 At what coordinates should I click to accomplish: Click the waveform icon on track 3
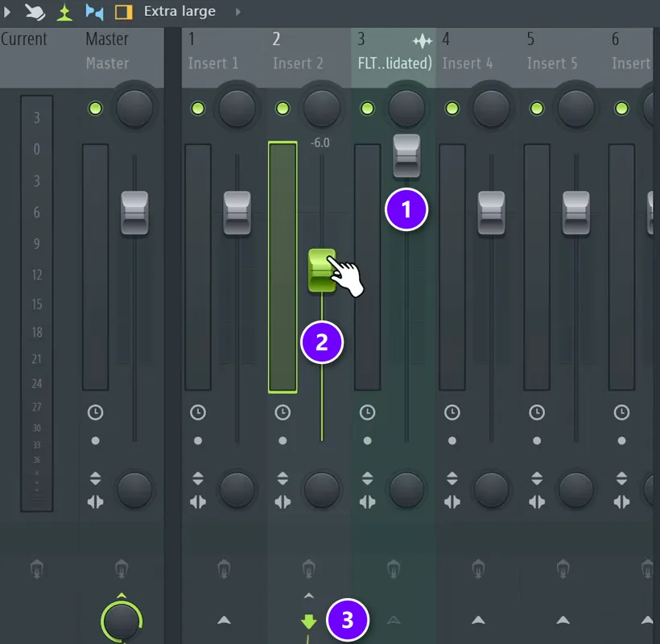tap(423, 41)
